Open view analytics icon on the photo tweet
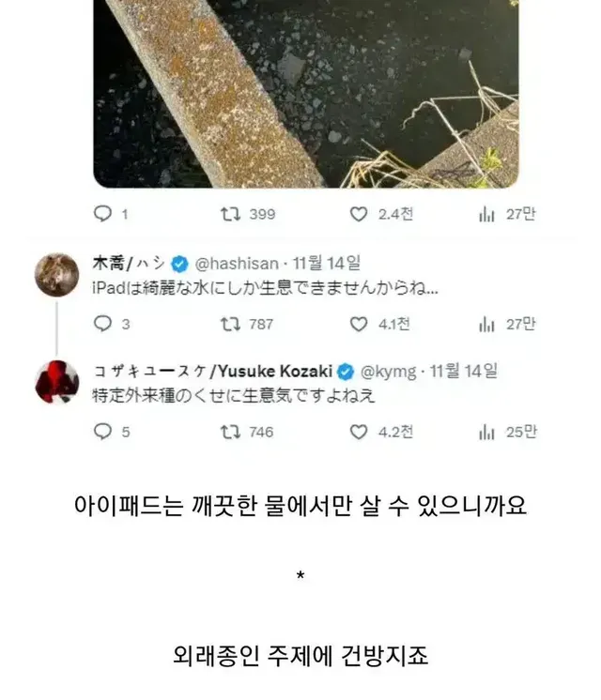 (486, 214)
